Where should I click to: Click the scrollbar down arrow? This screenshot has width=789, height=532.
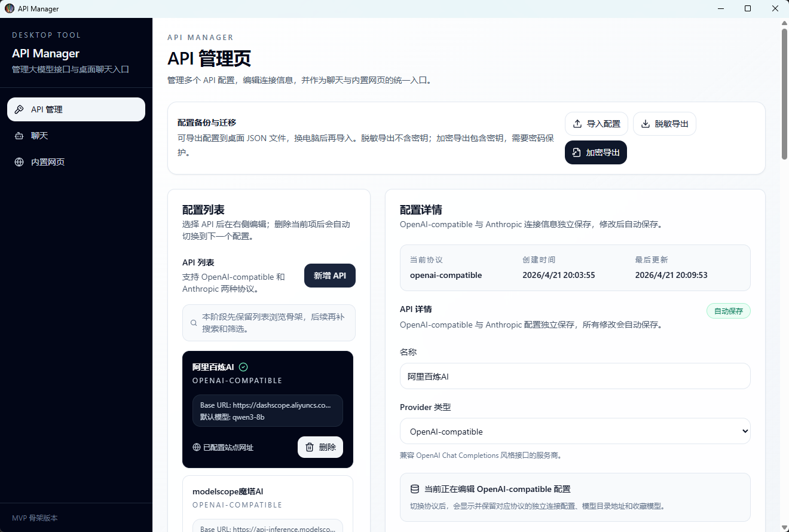[x=785, y=527]
